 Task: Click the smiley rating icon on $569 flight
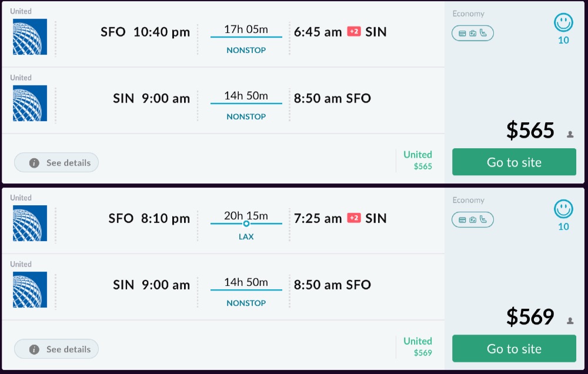(x=563, y=209)
